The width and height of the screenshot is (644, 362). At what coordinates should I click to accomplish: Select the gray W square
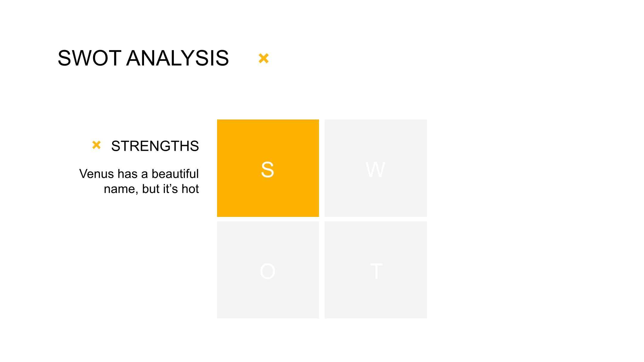coord(376,168)
